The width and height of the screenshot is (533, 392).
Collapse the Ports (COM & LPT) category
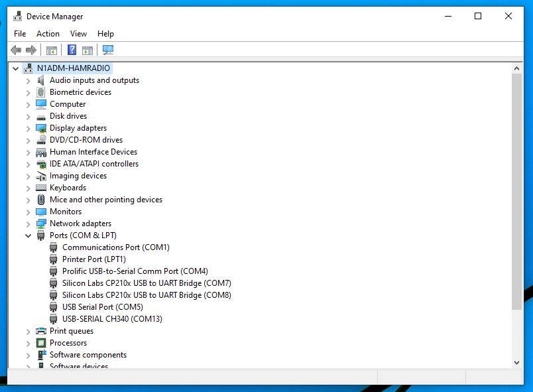(28, 235)
